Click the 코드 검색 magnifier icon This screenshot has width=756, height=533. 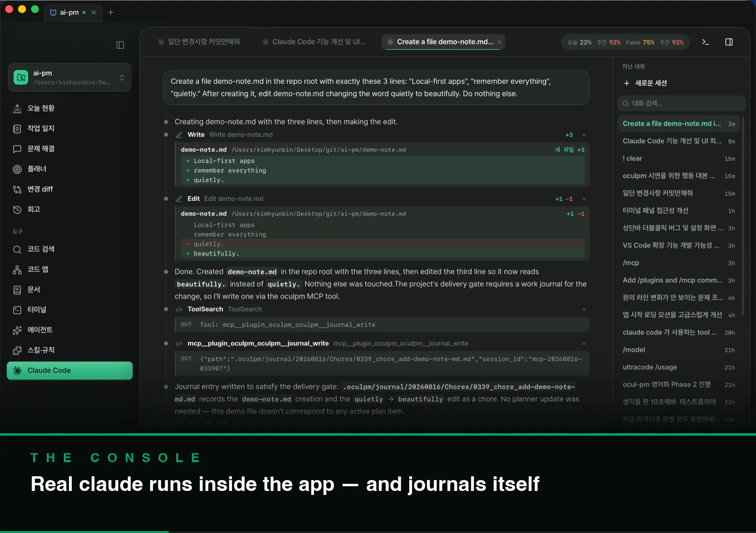(x=17, y=249)
